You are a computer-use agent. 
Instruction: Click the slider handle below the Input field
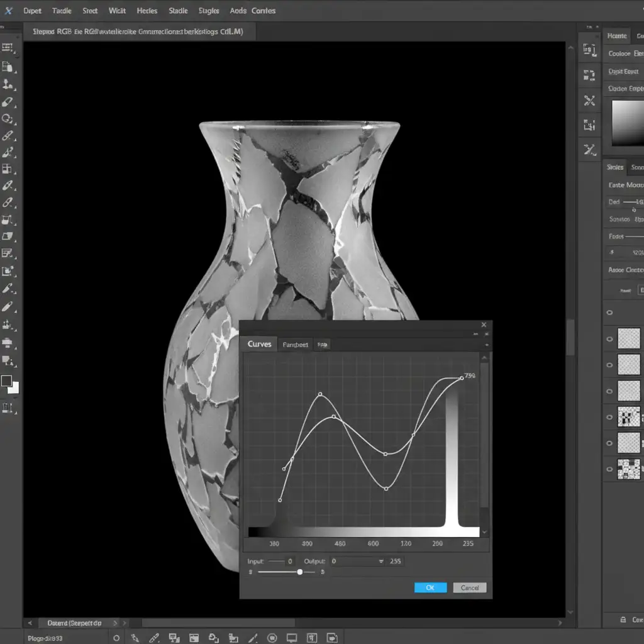point(299,572)
